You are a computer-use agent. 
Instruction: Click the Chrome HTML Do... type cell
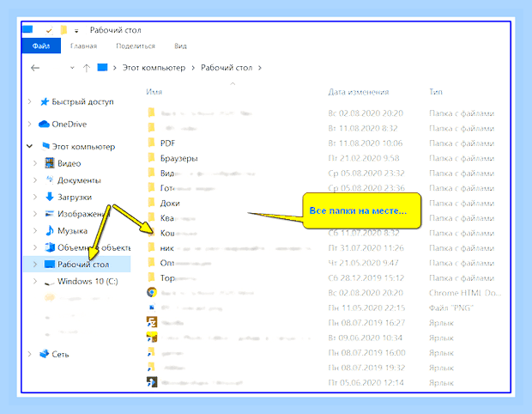tap(465, 293)
